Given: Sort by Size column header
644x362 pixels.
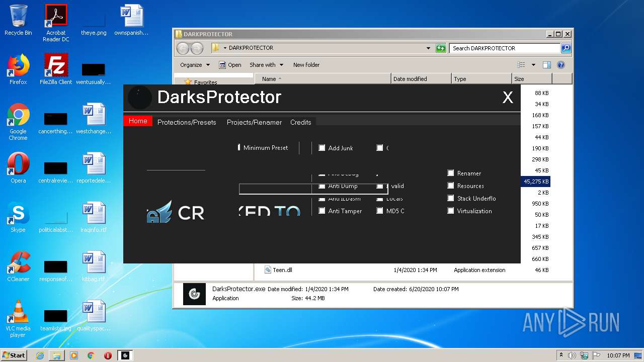Looking at the screenshot, I should (532, 79).
